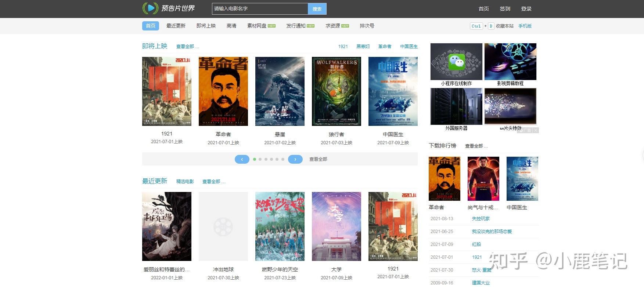Click the next carousel arrow button

click(295, 159)
